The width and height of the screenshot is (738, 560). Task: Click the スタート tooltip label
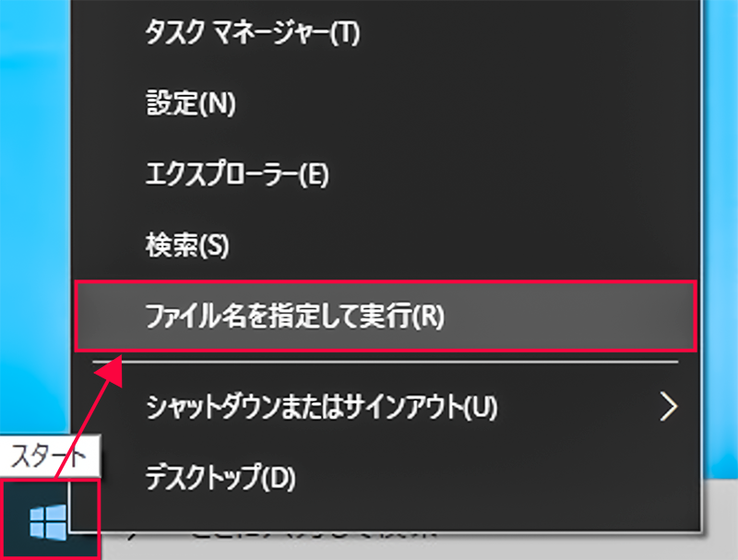point(49,456)
